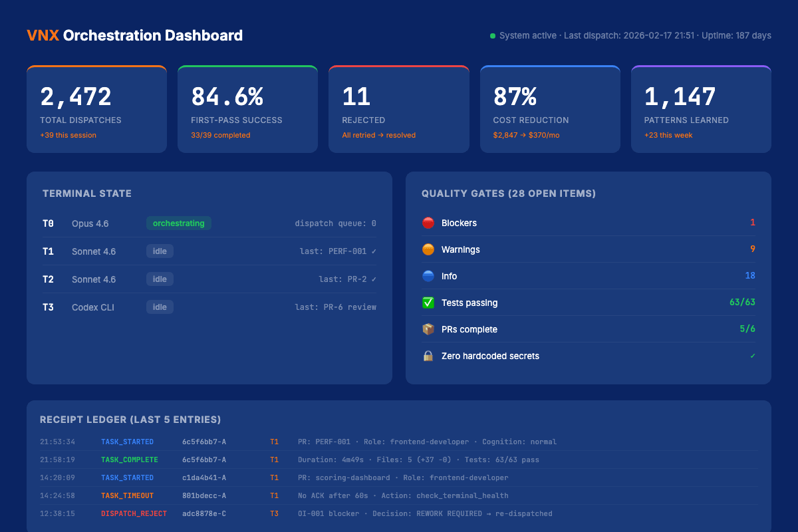
Task: Click the Info blue circle icon
Action: point(428,276)
